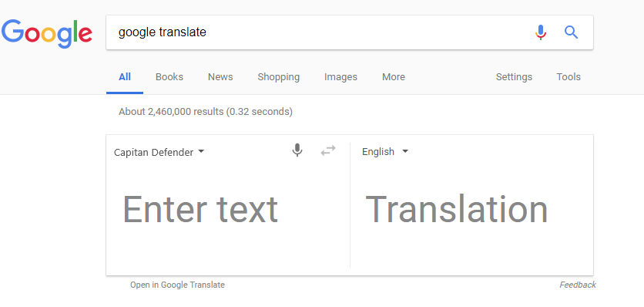644x307 pixels.
Task: View the Images results tab
Action: pyautogui.click(x=340, y=77)
